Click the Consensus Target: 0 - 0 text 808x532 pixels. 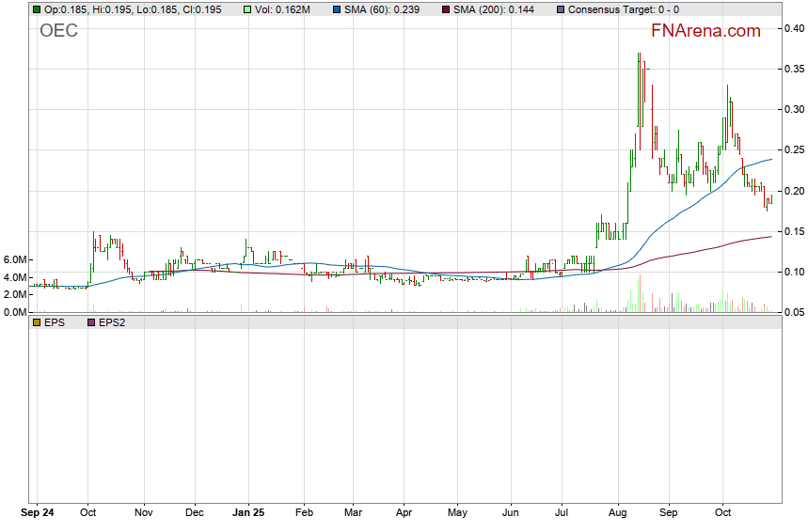624,9
